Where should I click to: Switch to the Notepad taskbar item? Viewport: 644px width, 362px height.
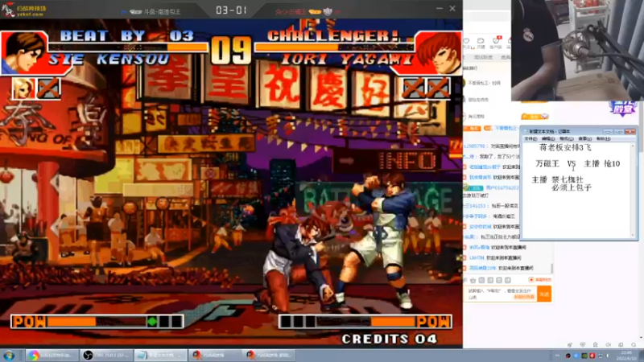(160, 356)
